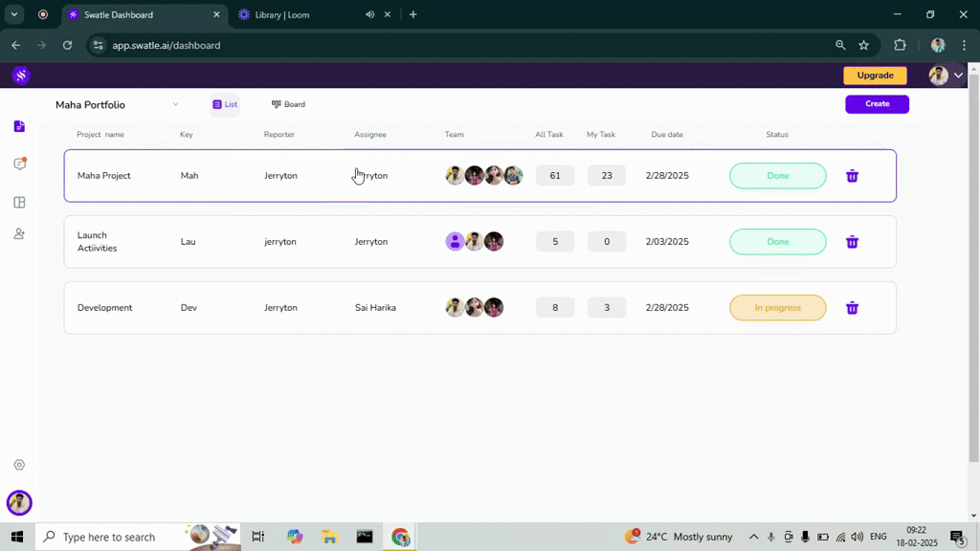Open the Maha Project name
980x551 pixels.
click(103, 176)
